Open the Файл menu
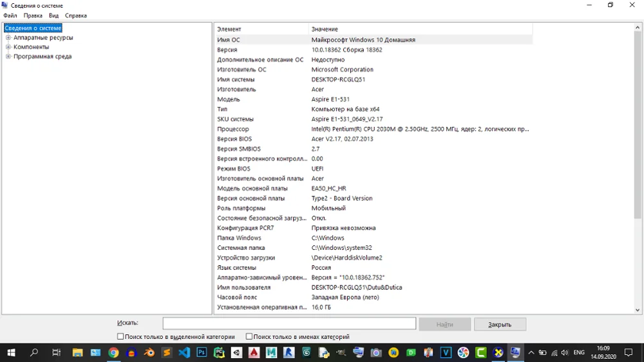Viewport: 644px width, 362px height. [x=10, y=15]
